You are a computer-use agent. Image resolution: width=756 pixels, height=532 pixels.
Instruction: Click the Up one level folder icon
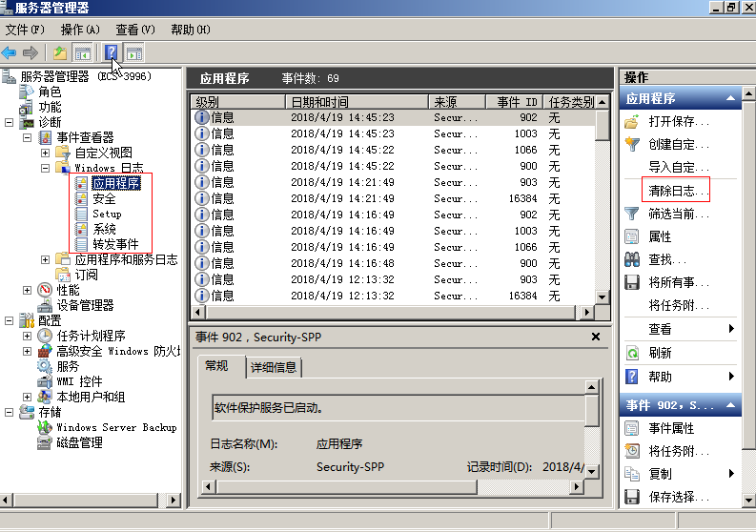click(60, 52)
